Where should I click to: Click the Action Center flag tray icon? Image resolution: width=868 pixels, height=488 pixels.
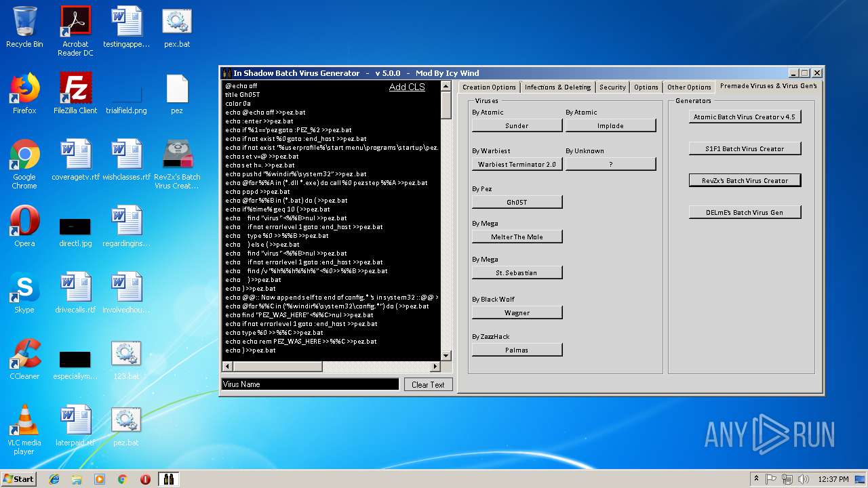[771, 479]
